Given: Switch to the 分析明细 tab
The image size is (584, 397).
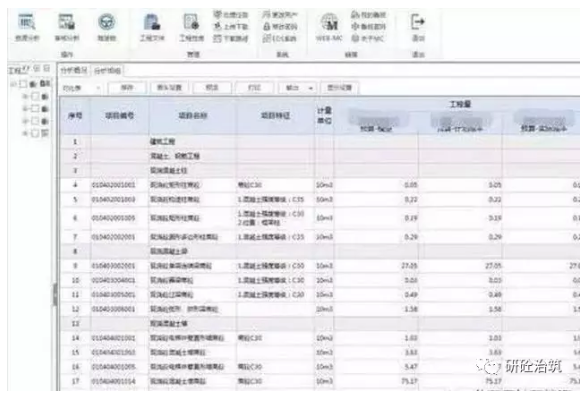Looking at the screenshot, I should click(x=107, y=70).
